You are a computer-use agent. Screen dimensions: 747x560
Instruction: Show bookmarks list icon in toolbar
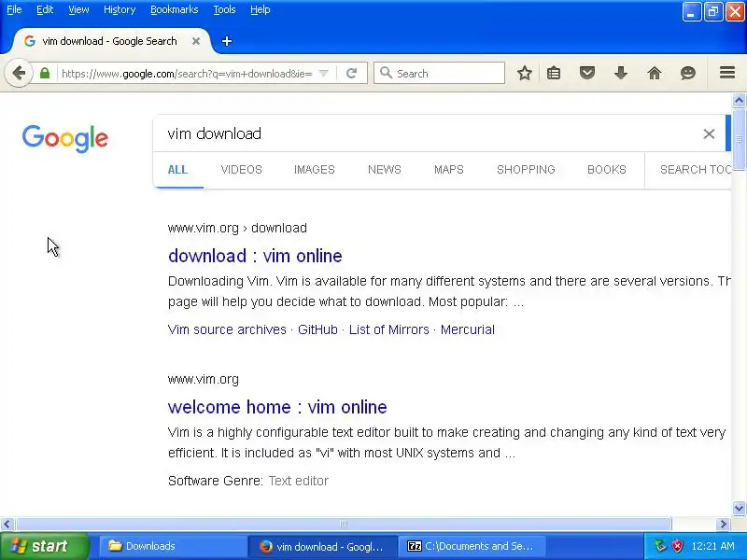click(x=554, y=73)
